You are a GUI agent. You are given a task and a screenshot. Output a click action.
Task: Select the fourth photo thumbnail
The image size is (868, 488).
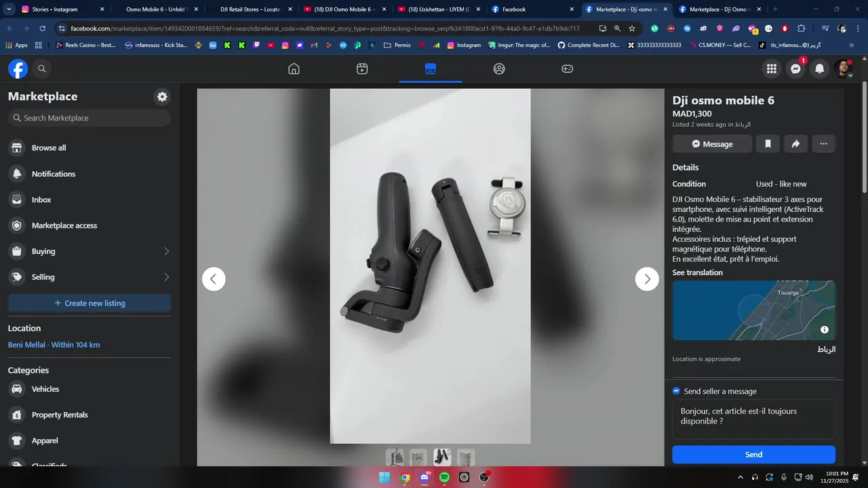coord(466,457)
